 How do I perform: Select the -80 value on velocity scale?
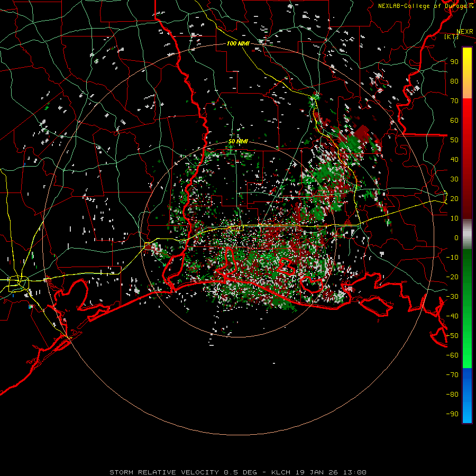[452, 395]
